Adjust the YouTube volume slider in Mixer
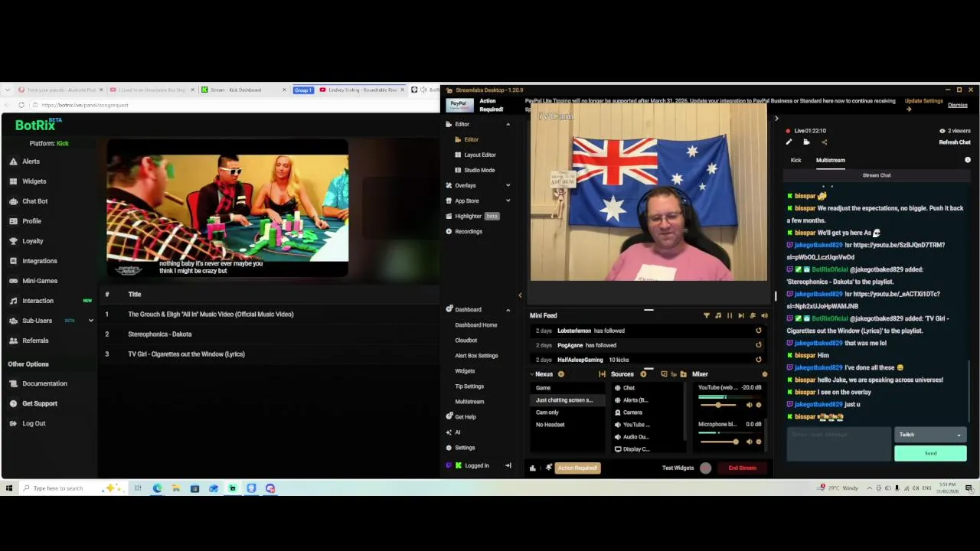 click(x=718, y=405)
